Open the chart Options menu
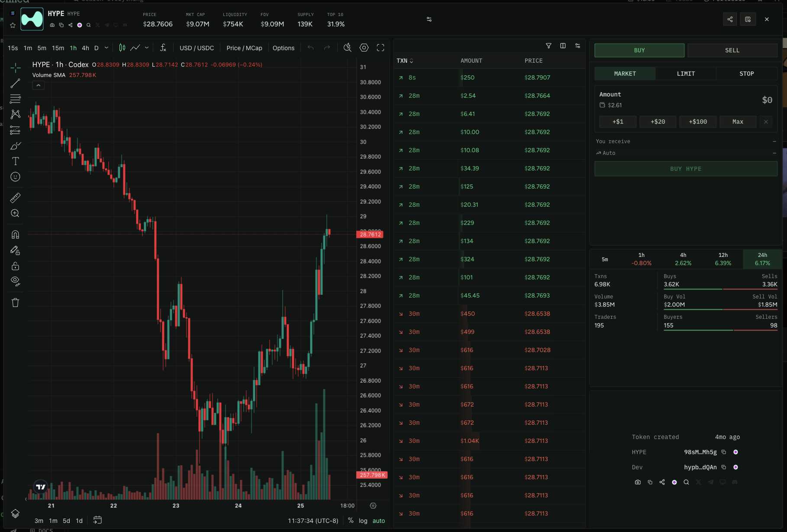 pyautogui.click(x=284, y=48)
